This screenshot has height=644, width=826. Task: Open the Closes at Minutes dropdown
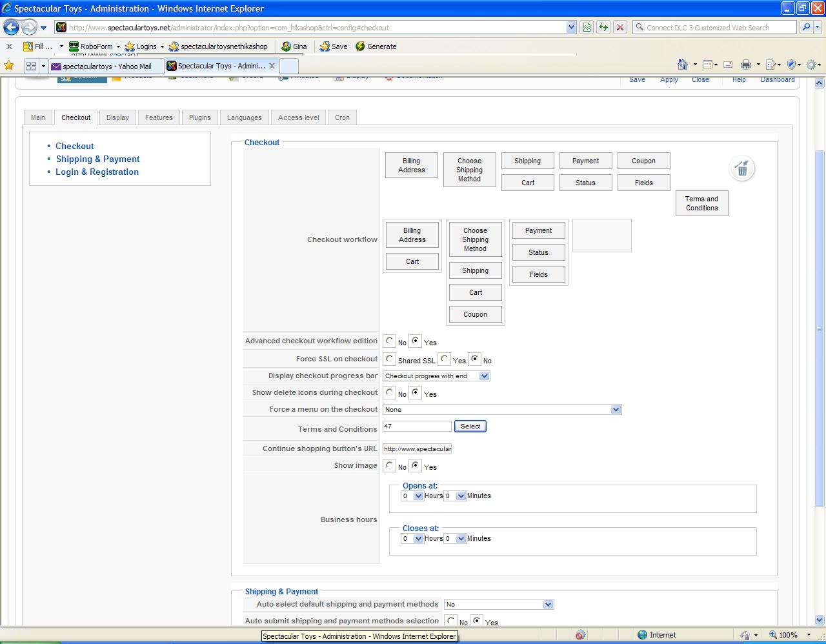click(x=455, y=538)
